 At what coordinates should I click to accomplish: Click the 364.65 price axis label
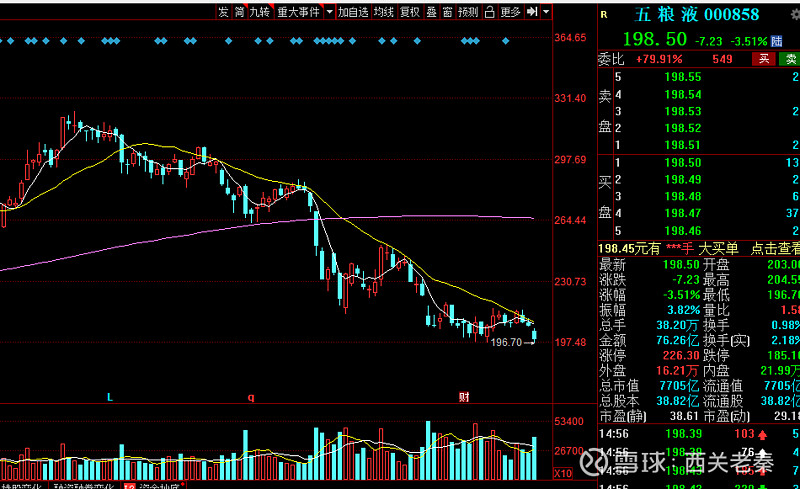point(570,38)
